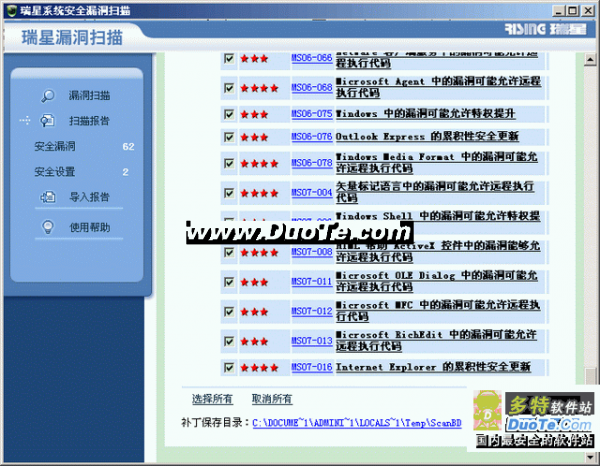Click the report icon beside 扫描报告
The height and width of the screenshot is (466, 600).
tap(48, 121)
